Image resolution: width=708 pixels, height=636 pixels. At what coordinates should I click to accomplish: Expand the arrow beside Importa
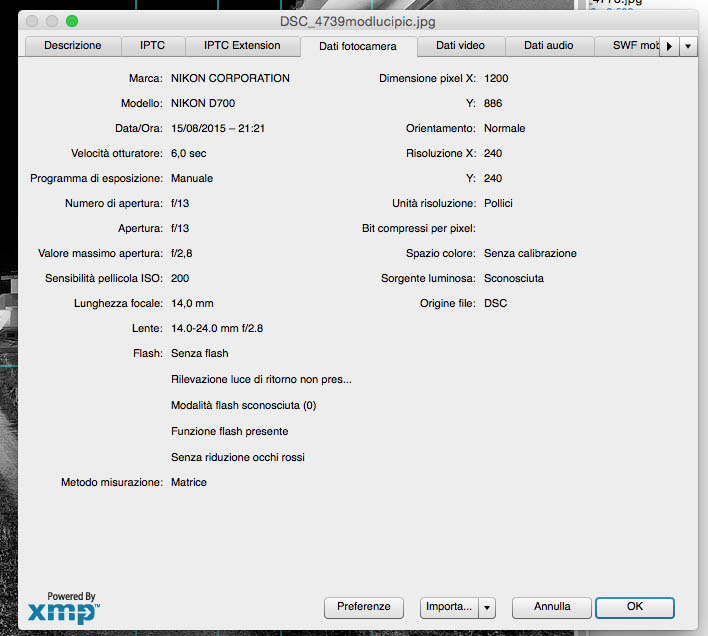pos(487,607)
